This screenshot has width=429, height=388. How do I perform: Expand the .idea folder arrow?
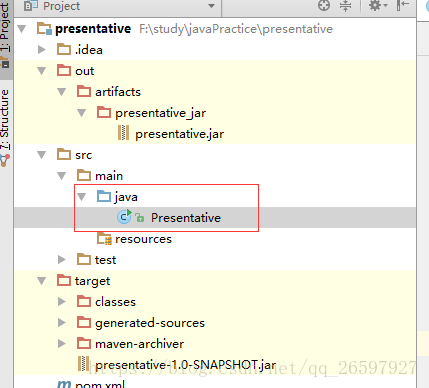[42, 50]
